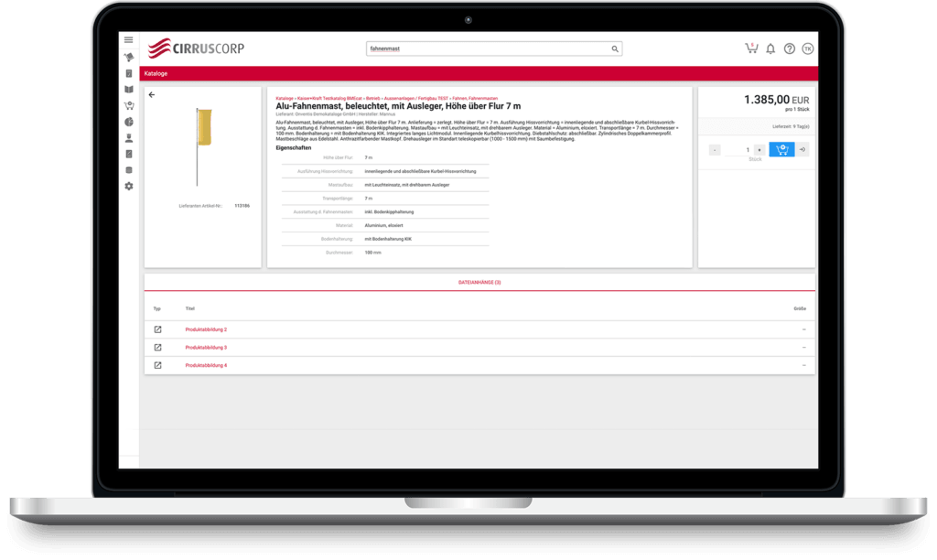Decrease quantity with the minus button

[715, 149]
